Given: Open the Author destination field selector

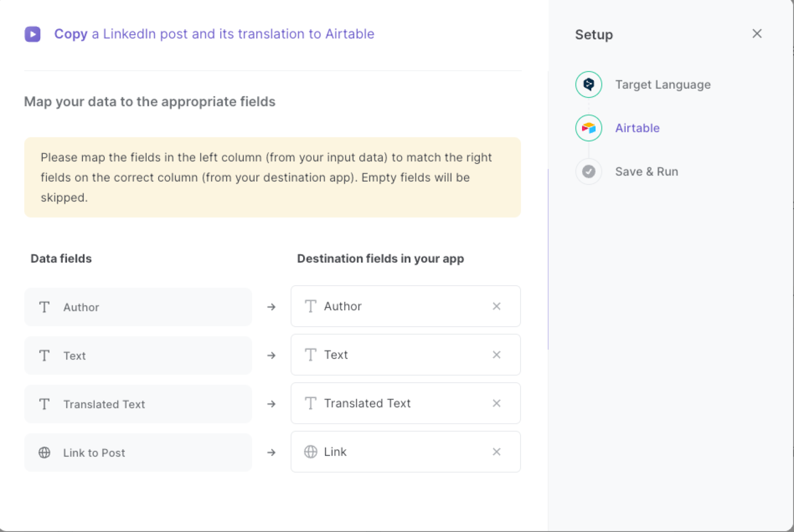Looking at the screenshot, I should tap(397, 306).
